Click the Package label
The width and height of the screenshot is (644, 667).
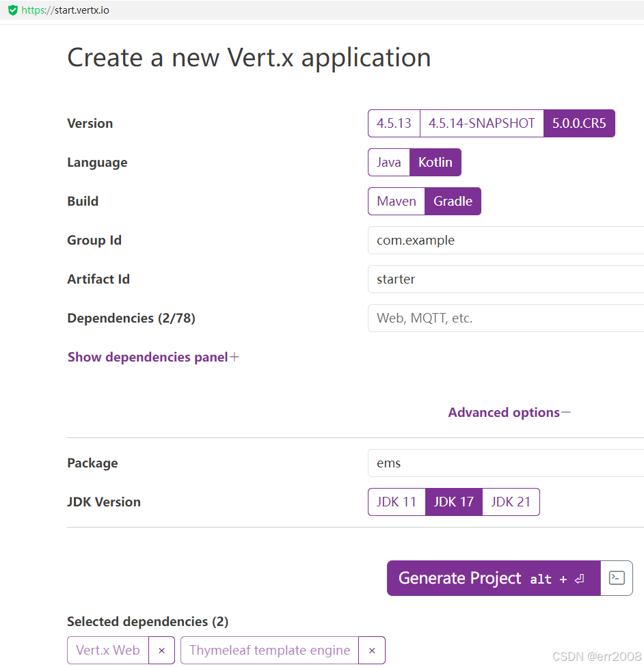(93, 463)
